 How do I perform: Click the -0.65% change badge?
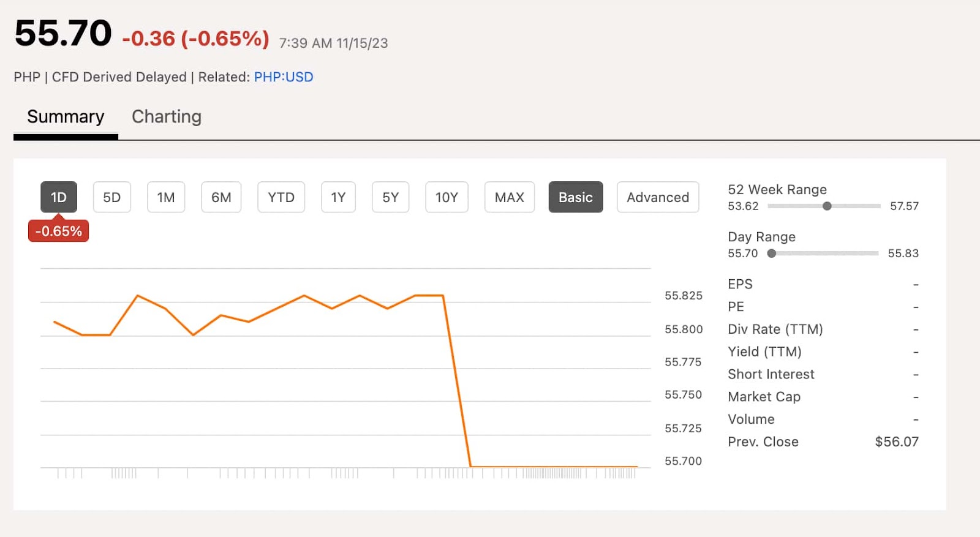click(59, 231)
